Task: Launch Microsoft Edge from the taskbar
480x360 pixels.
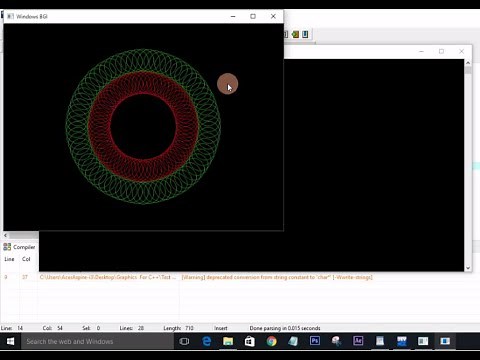Action: pos(207,341)
